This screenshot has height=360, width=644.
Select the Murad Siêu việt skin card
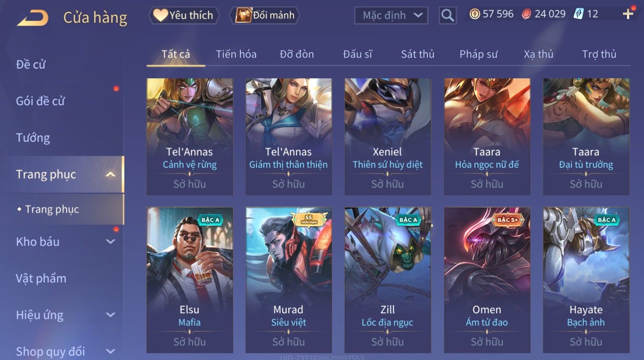(289, 280)
